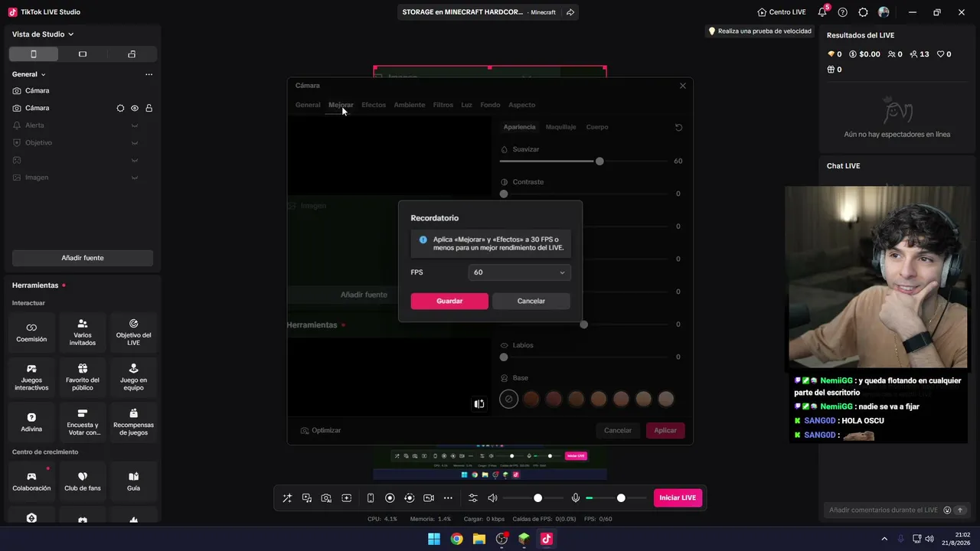980x551 pixels.
Task: Show the hidden Imagen source
Action: tap(135, 178)
